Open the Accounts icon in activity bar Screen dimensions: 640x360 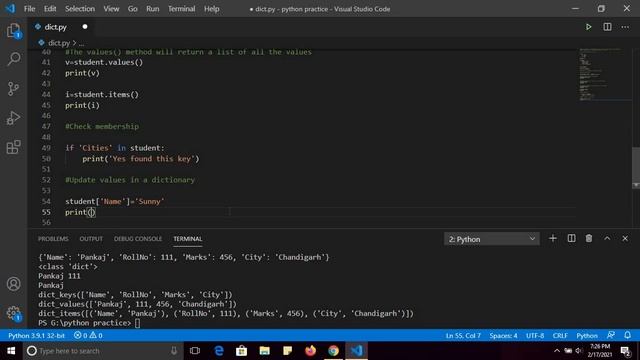[13, 284]
